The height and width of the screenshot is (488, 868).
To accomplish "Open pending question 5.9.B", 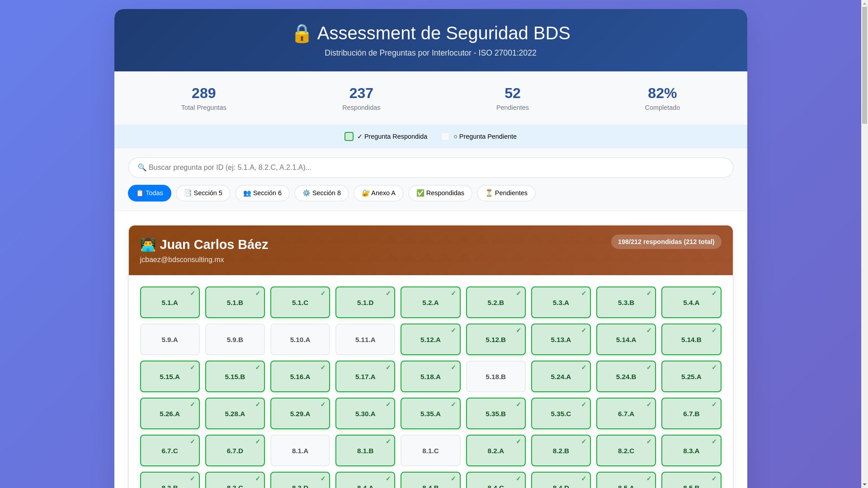I will coord(235,339).
